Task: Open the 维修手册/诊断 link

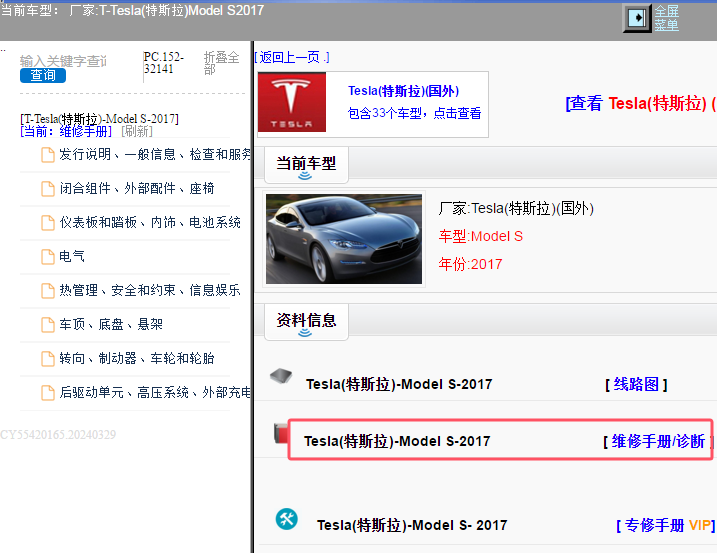Action: tap(658, 441)
